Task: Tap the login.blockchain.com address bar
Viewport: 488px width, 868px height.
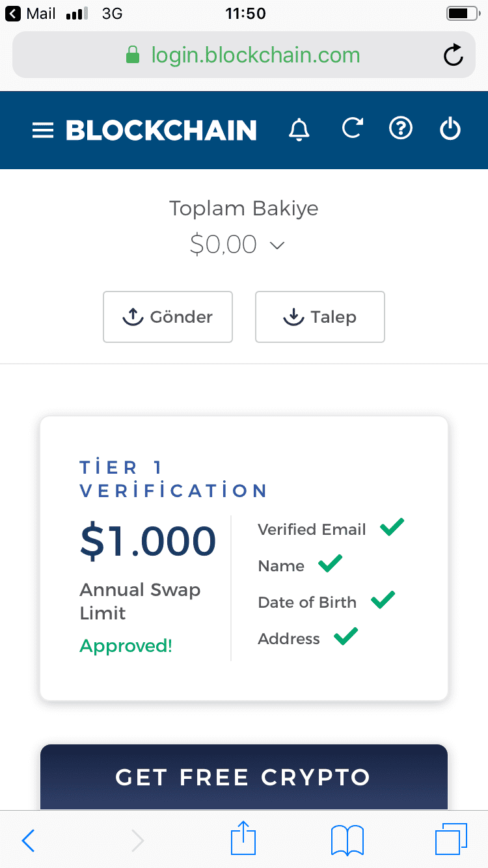Action: 244,55
